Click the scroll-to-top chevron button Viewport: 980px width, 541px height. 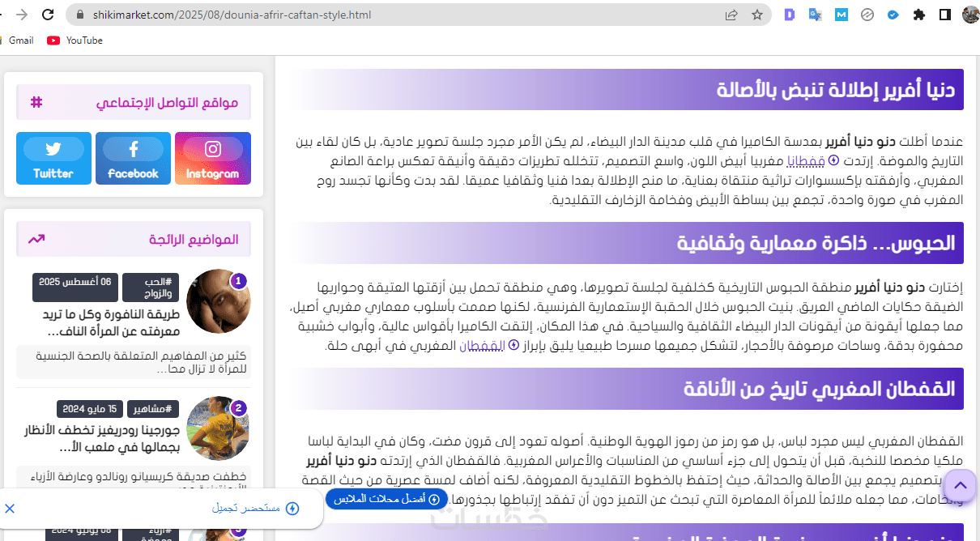960,486
